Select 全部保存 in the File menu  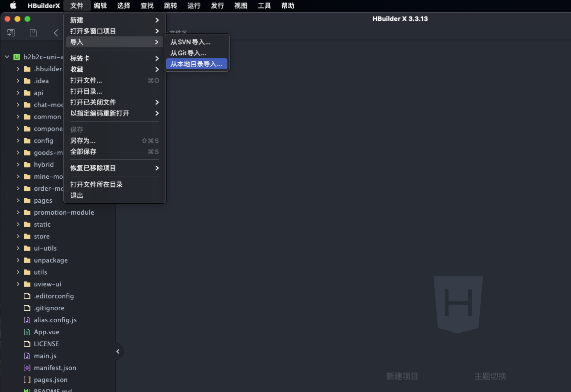[x=115, y=151]
